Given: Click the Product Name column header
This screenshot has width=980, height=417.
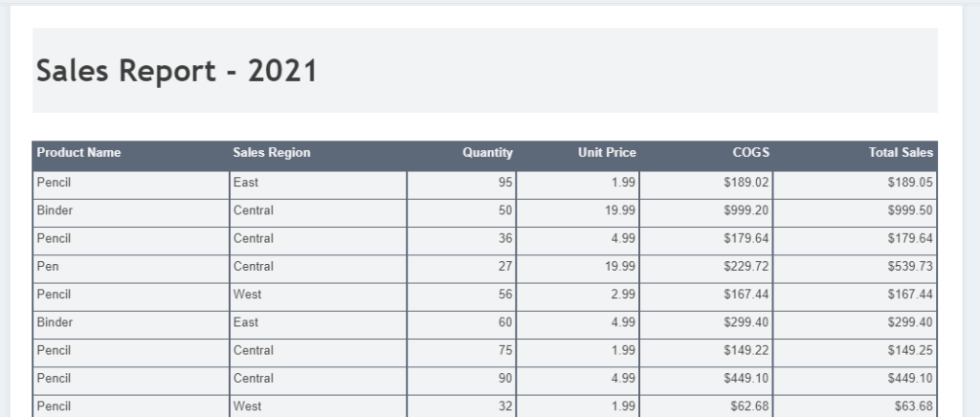Looking at the screenshot, I should (x=79, y=153).
